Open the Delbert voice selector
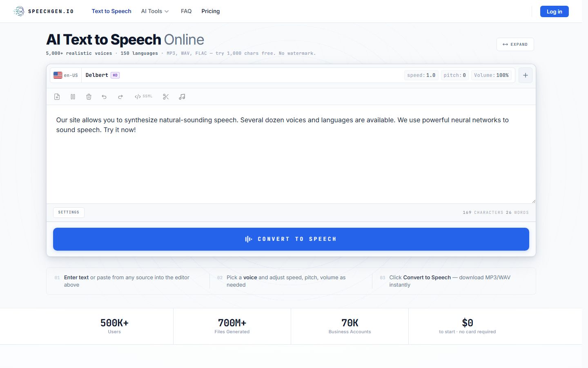The width and height of the screenshot is (588, 368). (97, 75)
